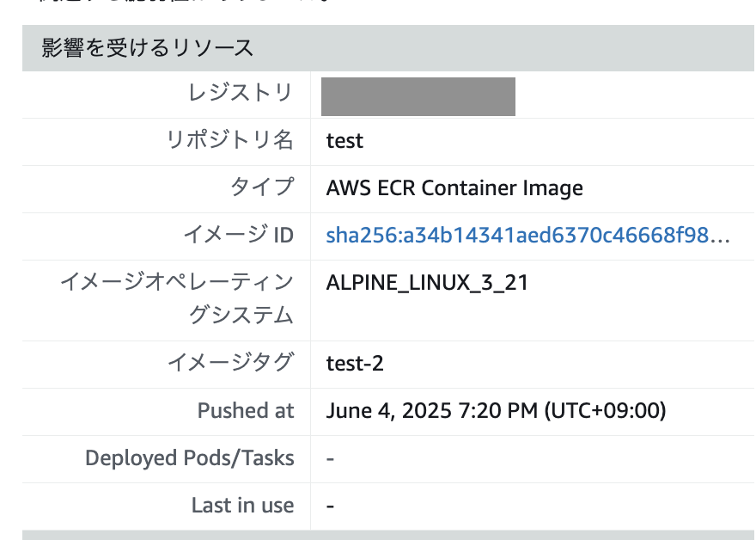
Task: Click the Pushed at date value
Action: tap(496, 411)
